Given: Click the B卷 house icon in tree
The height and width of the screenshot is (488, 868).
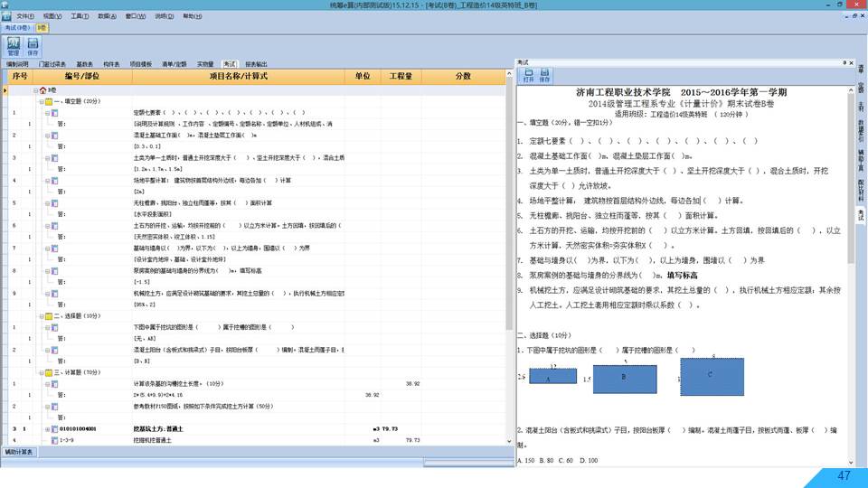Looking at the screenshot, I should [42, 91].
